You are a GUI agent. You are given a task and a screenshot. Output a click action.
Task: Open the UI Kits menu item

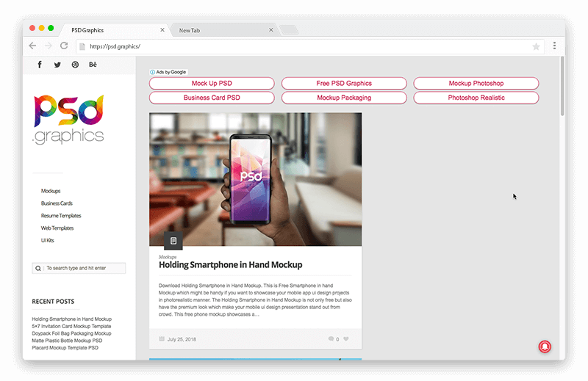coord(47,241)
